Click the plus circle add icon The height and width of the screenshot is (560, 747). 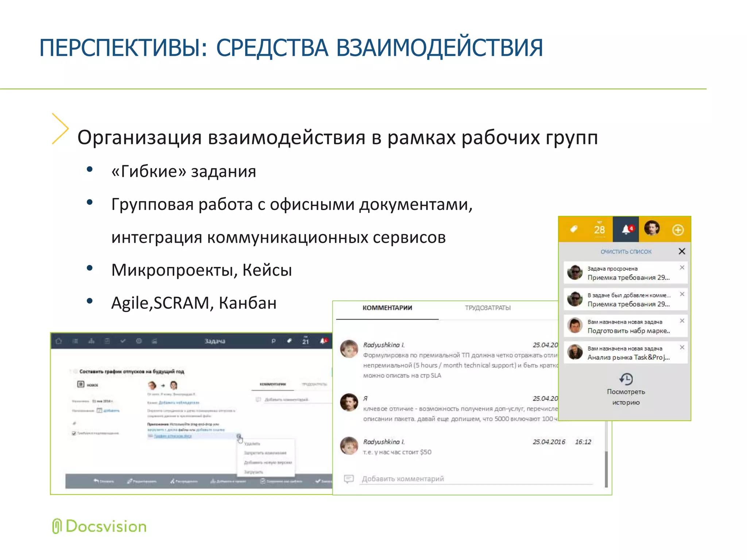click(678, 230)
